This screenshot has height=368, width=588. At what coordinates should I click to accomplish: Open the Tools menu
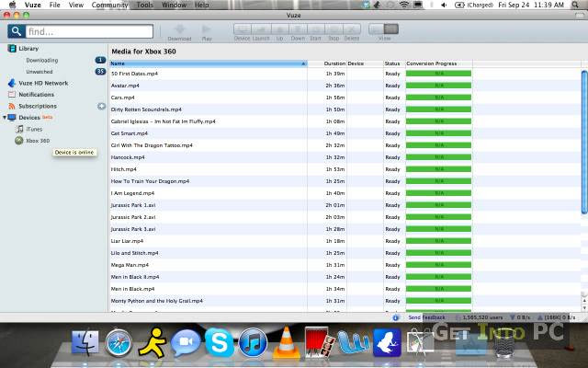(145, 5)
